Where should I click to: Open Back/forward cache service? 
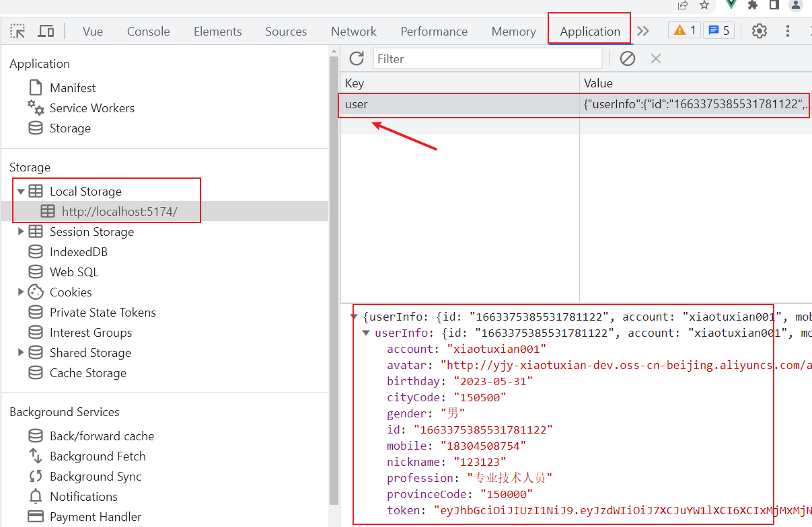pos(102,436)
